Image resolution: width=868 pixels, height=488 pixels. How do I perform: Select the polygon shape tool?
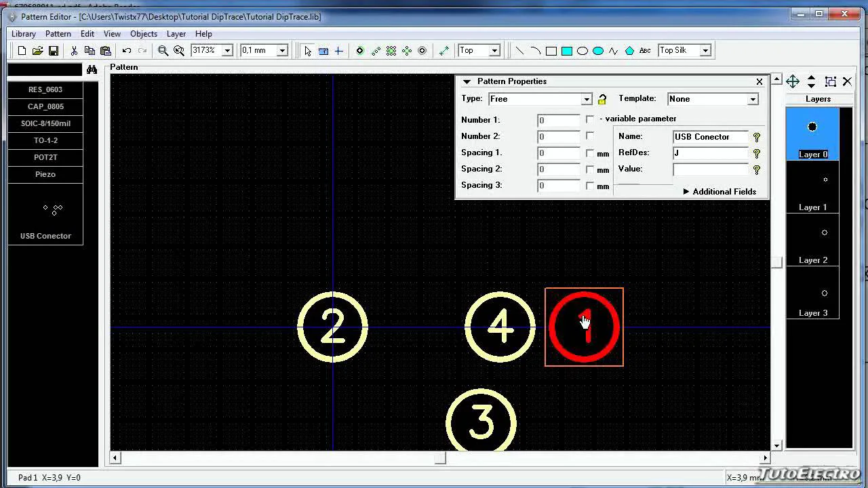629,51
